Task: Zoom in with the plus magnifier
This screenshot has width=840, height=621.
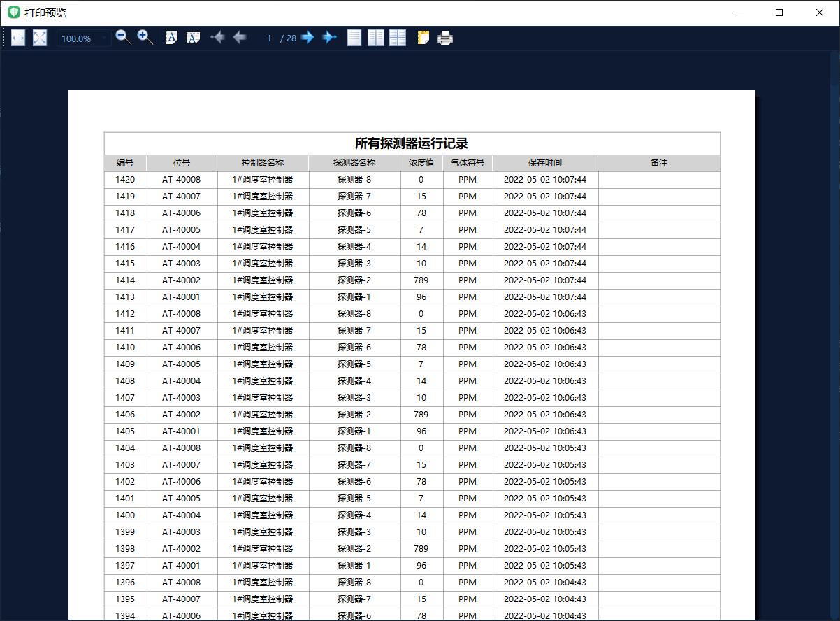Action: click(145, 38)
